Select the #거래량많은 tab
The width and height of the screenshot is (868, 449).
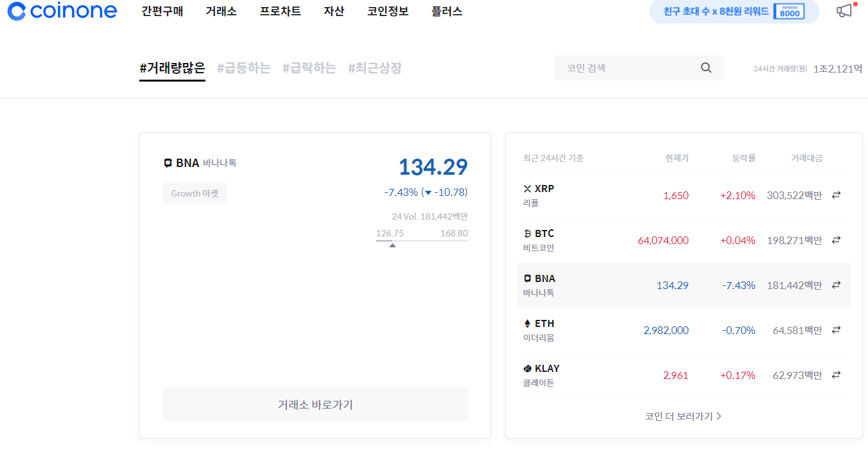(172, 68)
